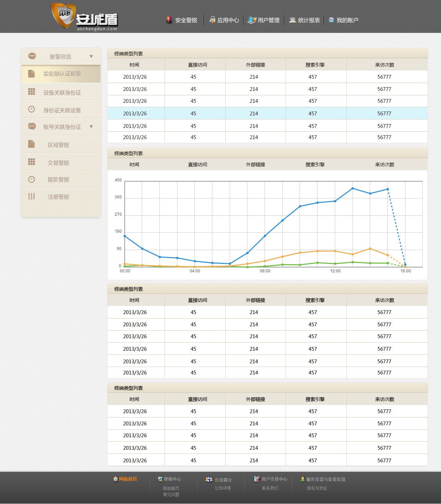Click the clock icon beside 身份证关联设备

[32, 109]
